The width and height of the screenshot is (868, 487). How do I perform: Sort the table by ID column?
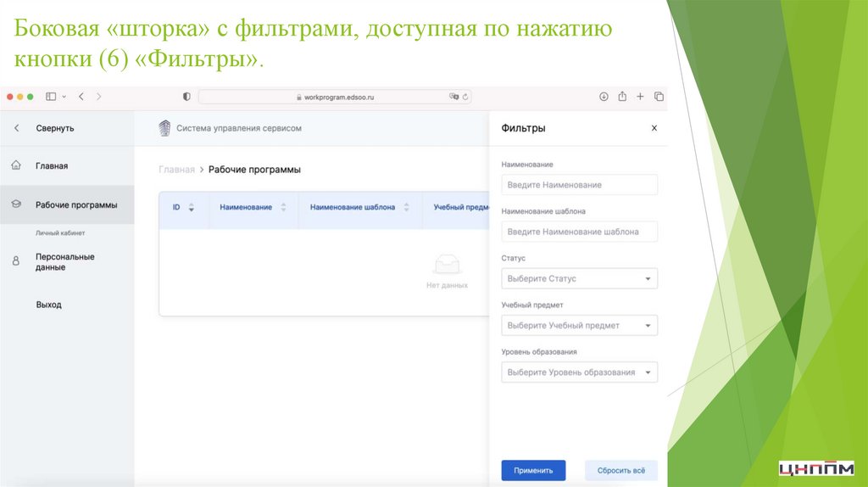coord(183,207)
